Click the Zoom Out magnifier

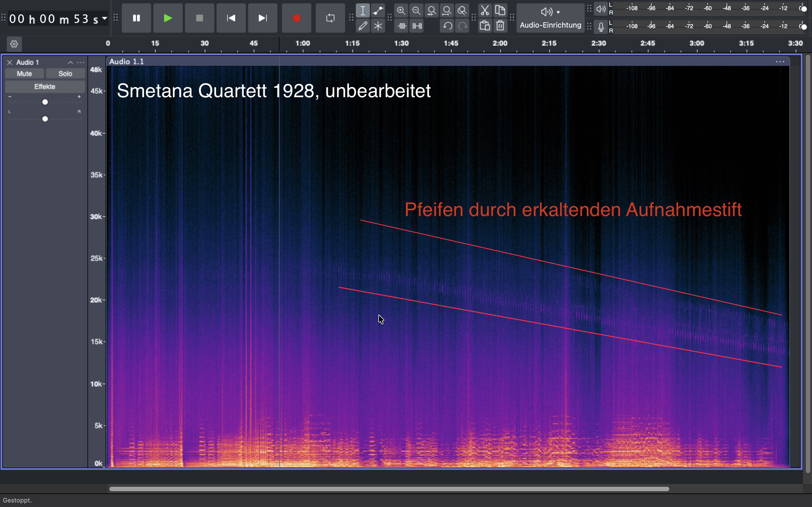click(x=416, y=11)
